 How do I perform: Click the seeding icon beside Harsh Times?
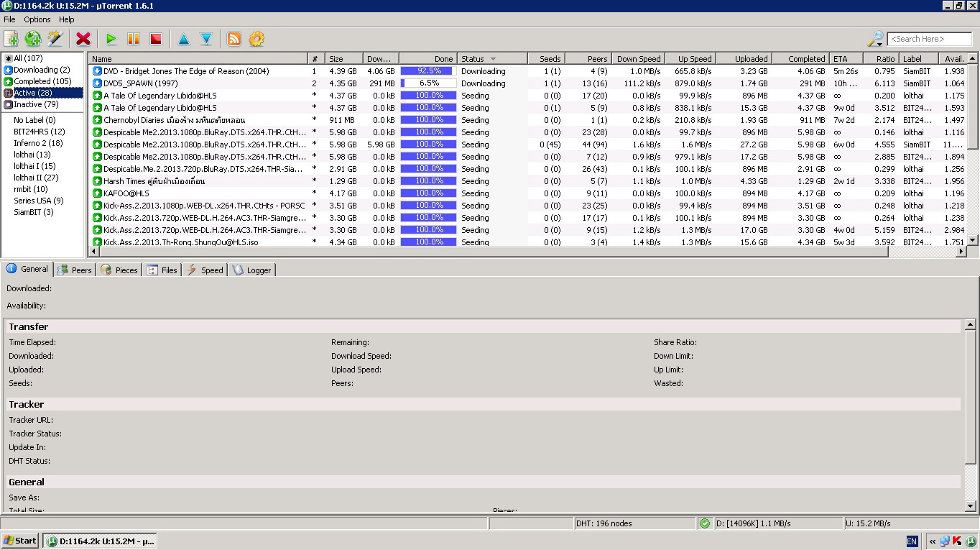pos(97,181)
